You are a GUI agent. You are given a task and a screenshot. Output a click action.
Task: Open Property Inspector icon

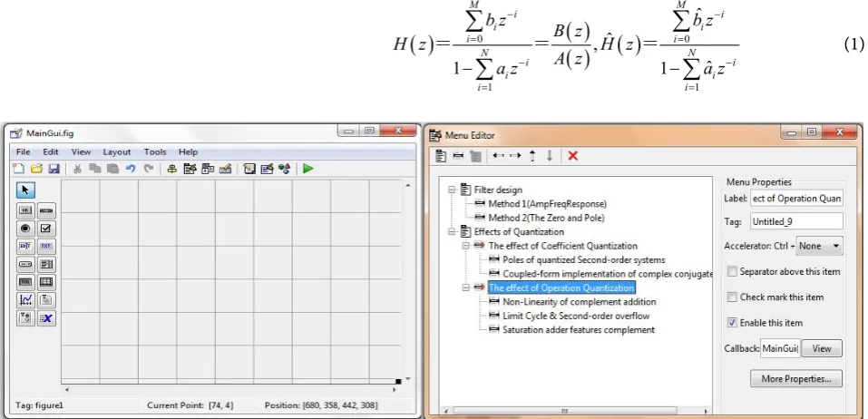(x=267, y=169)
